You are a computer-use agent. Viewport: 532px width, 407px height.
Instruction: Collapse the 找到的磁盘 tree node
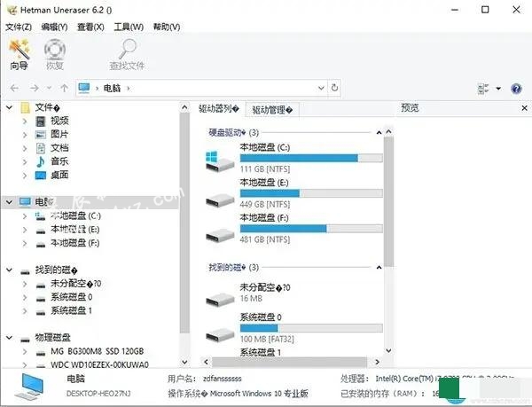pyautogui.click(x=9, y=270)
